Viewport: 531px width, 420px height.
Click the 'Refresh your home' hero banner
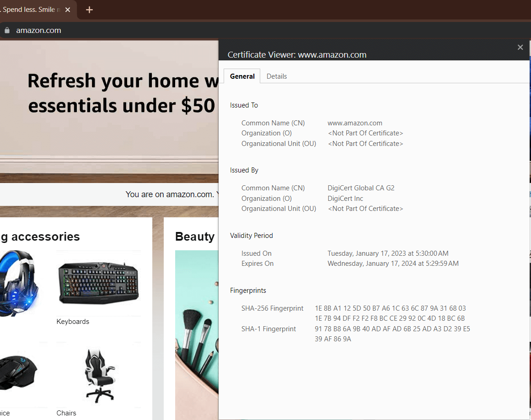coord(109,112)
